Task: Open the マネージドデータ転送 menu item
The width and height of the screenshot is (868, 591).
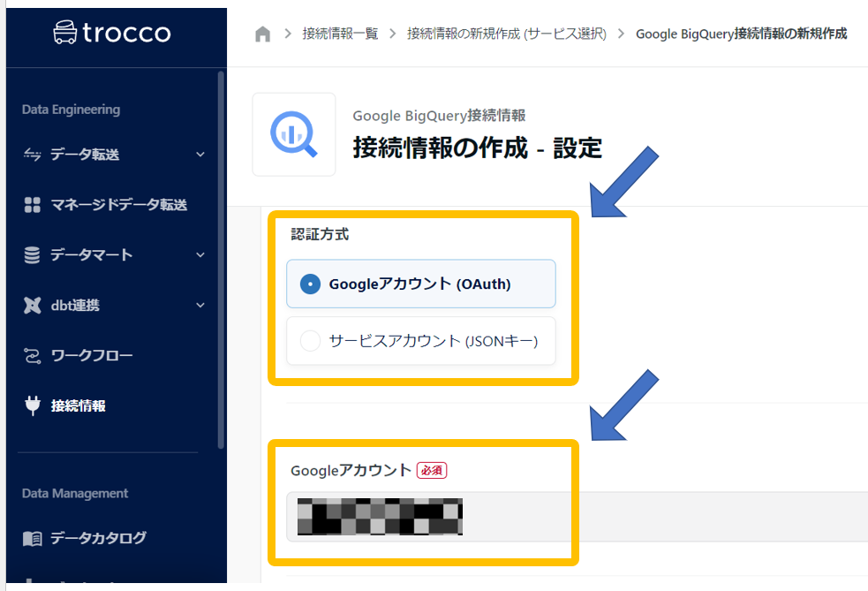Action: 118,205
